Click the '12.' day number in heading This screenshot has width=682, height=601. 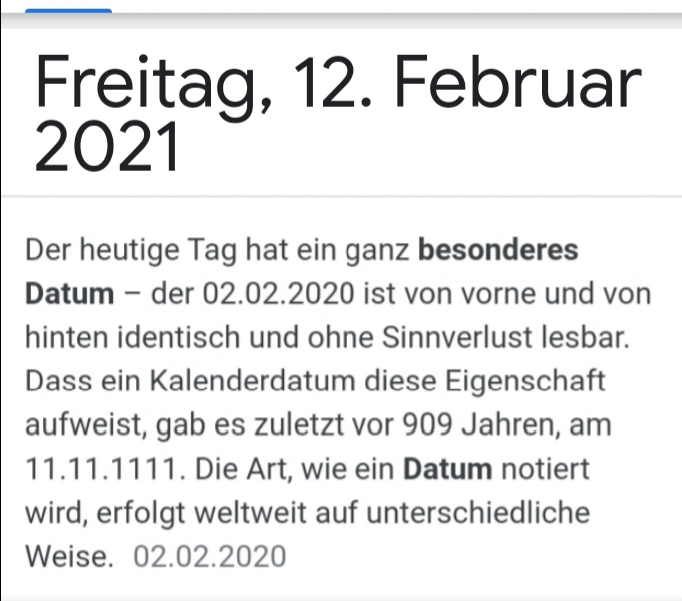[x=334, y=81]
